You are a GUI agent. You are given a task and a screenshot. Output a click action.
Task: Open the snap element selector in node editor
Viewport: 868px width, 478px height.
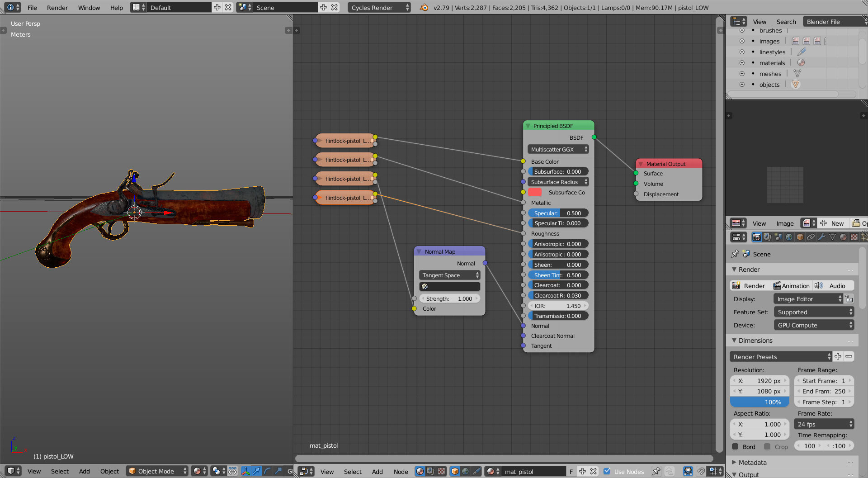[716, 471]
